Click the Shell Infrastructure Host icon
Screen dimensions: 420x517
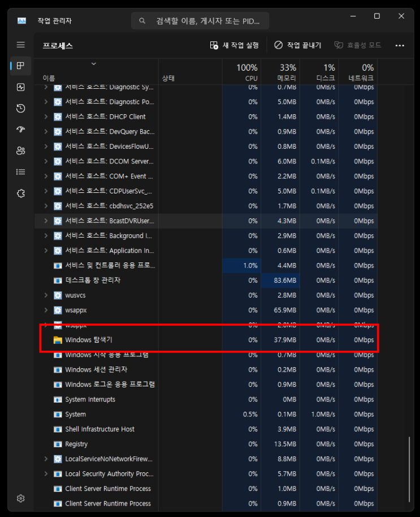(x=58, y=429)
